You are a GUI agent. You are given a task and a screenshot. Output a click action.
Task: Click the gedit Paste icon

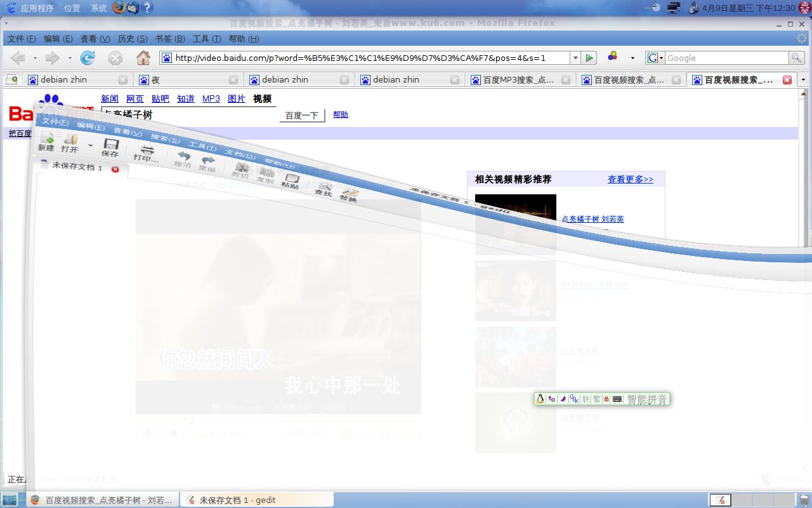[291, 178]
